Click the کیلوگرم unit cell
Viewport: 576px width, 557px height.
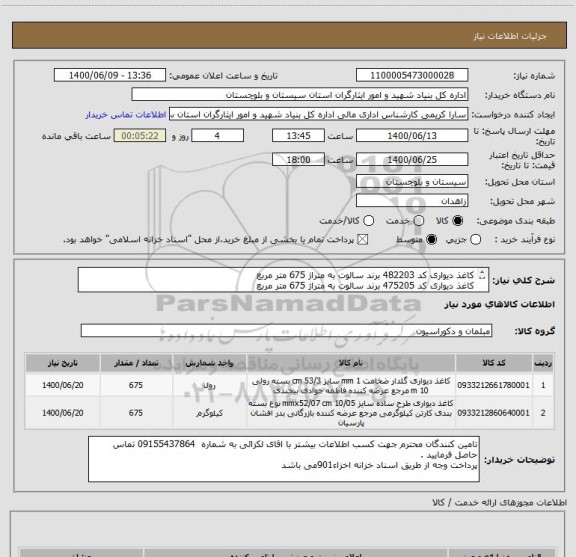click(209, 413)
